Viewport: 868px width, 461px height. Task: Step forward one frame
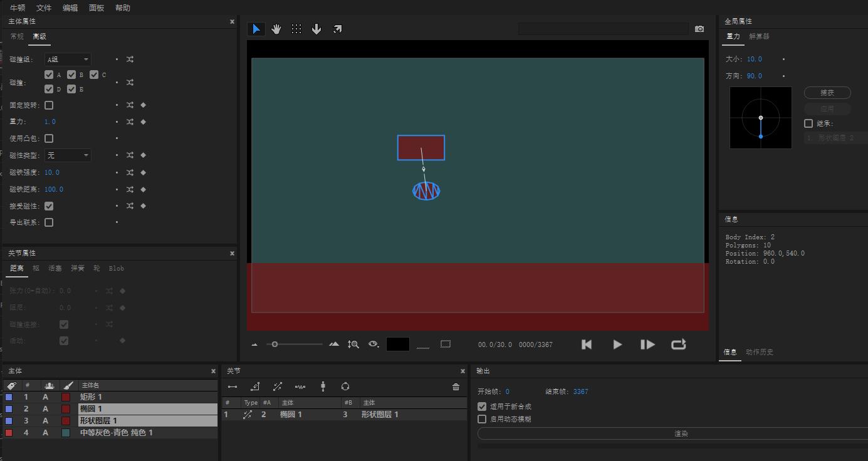point(647,344)
